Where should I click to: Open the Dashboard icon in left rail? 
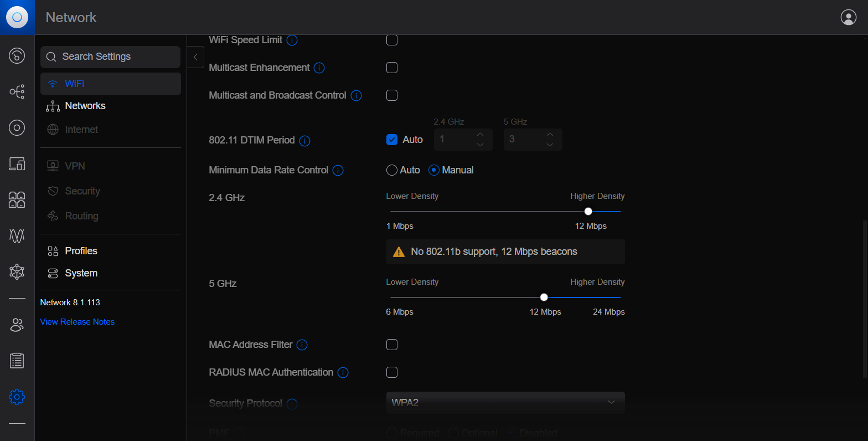tap(17, 55)
